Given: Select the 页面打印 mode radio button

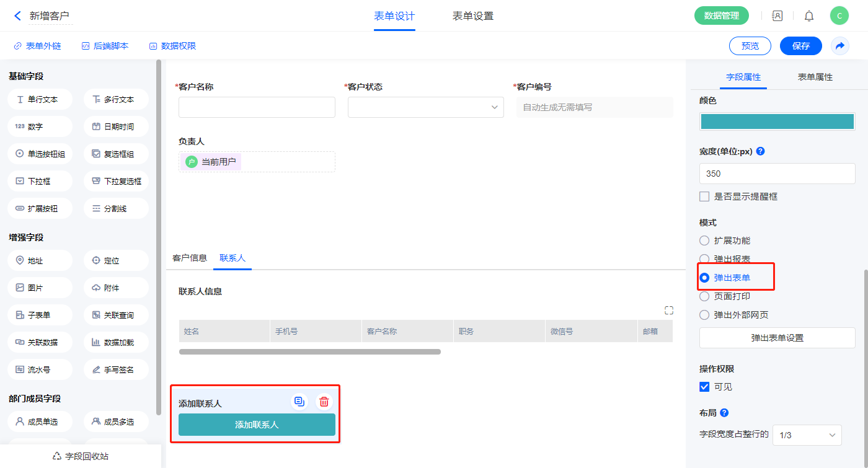Looking at the screenshot, I should [704, 296].
